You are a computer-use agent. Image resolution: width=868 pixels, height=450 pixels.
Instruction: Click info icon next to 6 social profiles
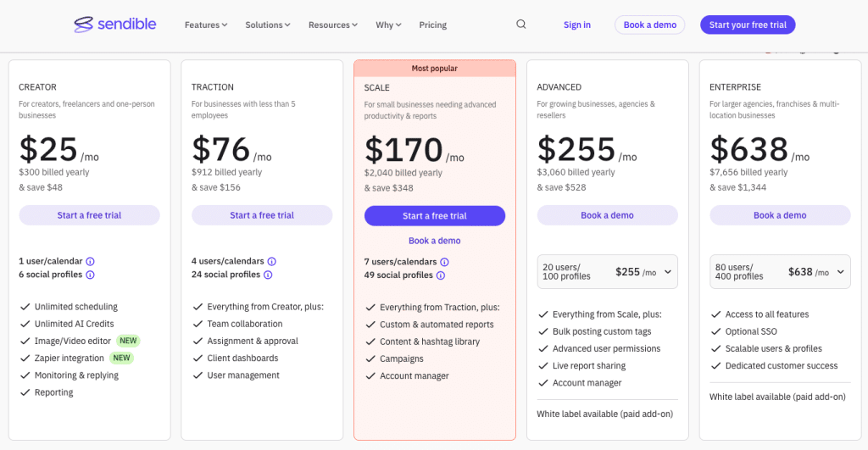(x=90, y=275)
